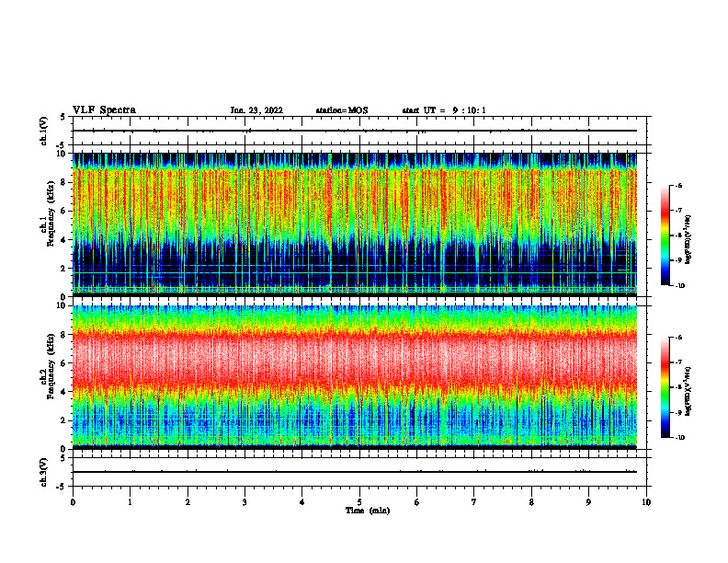Viewport: 728px width, 563px height.
Task: Click the Jan. 23, 2022 date label
Action: pyautogui.click(x=256, y=110)
